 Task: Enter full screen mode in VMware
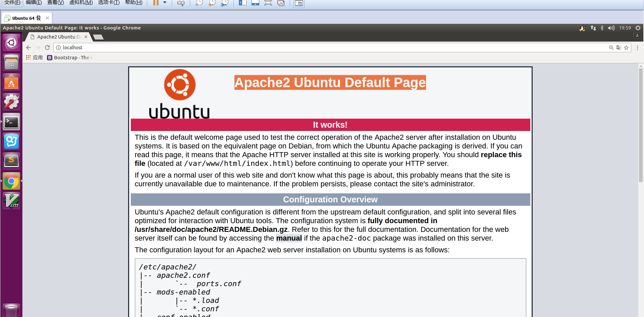(x=268, y=3)
